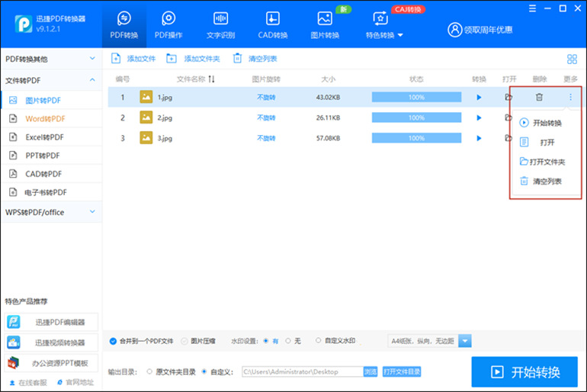Open the 特色转换 dropdown menu
The height and width of the screenshot is (392, 587).
[x=384, y=24]
